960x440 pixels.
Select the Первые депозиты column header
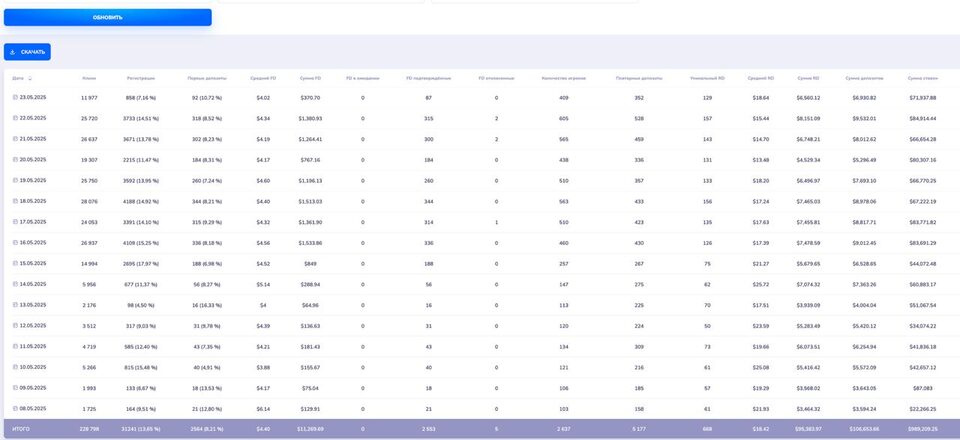tap(205, 78)
